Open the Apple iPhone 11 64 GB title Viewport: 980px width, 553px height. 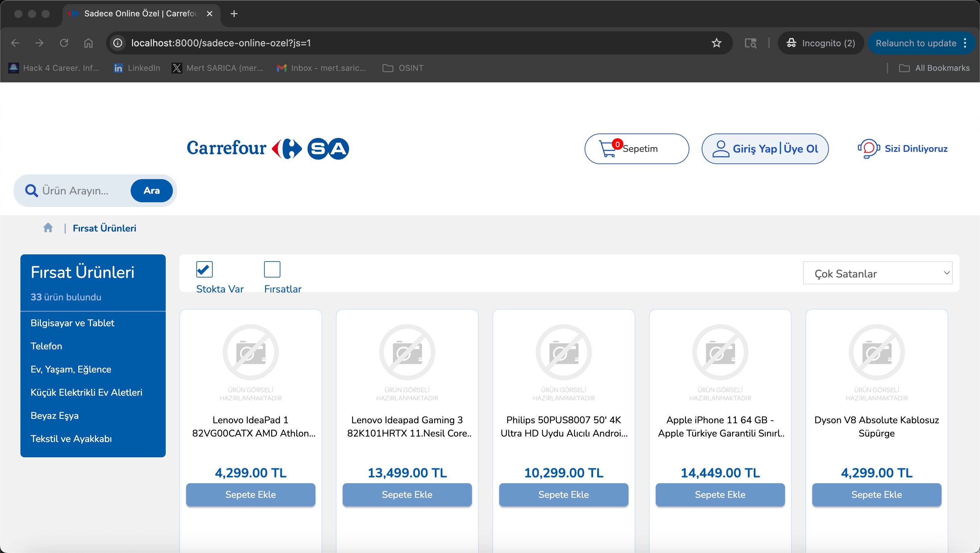click(721, 427)
